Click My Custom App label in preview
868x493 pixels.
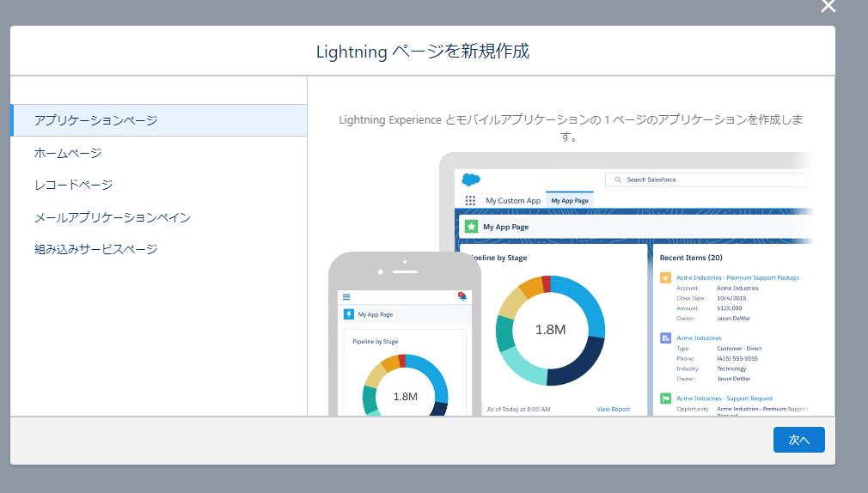pyautogui.click(x=513, y=201)
